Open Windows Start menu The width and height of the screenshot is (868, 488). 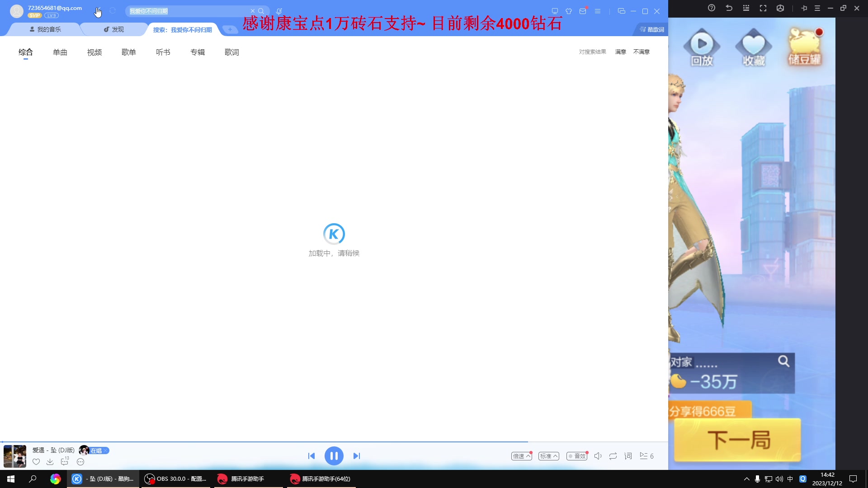click(11, 479)
